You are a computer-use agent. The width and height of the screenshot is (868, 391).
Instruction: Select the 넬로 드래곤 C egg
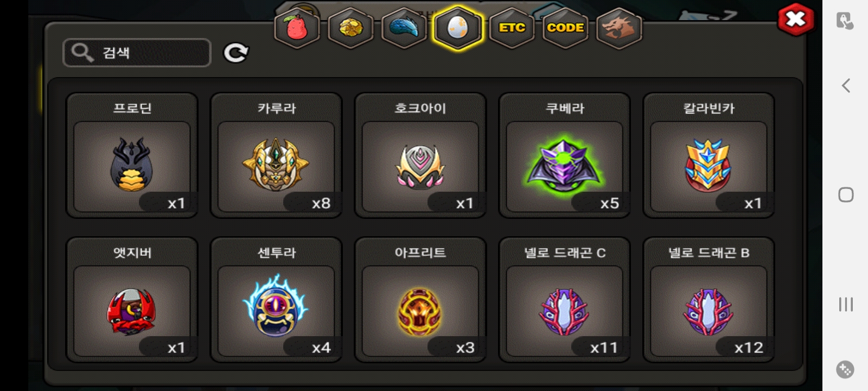click(565, 300)
